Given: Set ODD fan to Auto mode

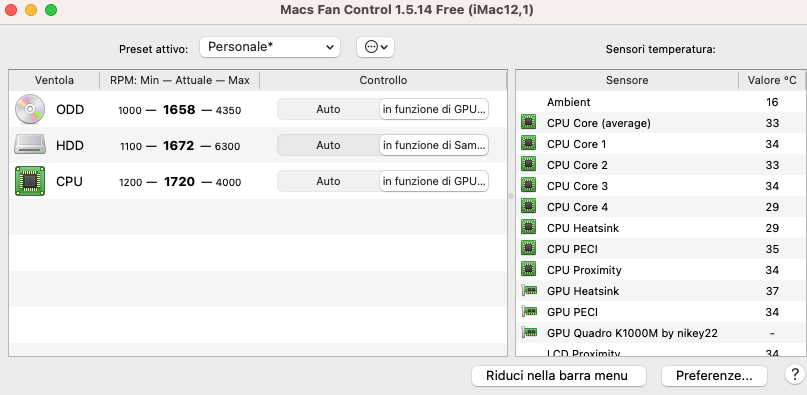Looking at the screenshot, I should (x=328, y=109).
